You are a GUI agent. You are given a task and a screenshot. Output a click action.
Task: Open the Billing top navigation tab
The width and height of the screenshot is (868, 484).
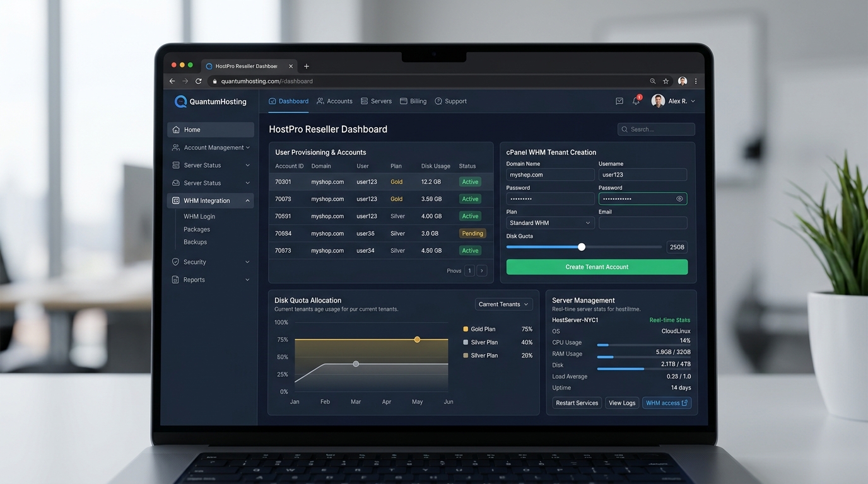click(413, 101)
